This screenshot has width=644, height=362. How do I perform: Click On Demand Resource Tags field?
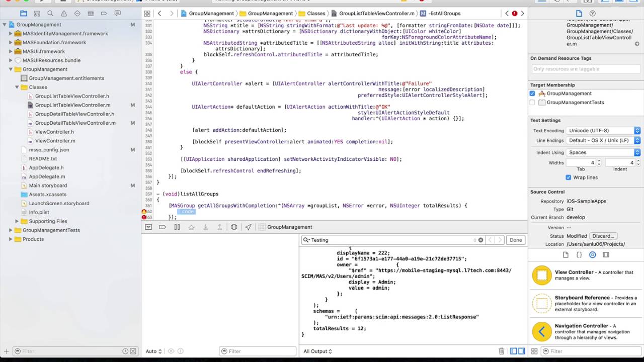[x=586, y=69]
